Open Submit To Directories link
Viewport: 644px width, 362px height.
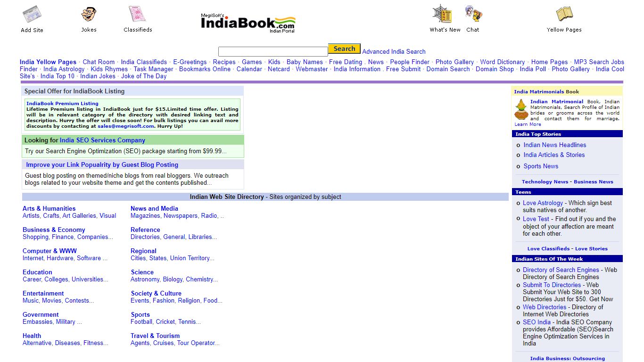click(552, 285)
